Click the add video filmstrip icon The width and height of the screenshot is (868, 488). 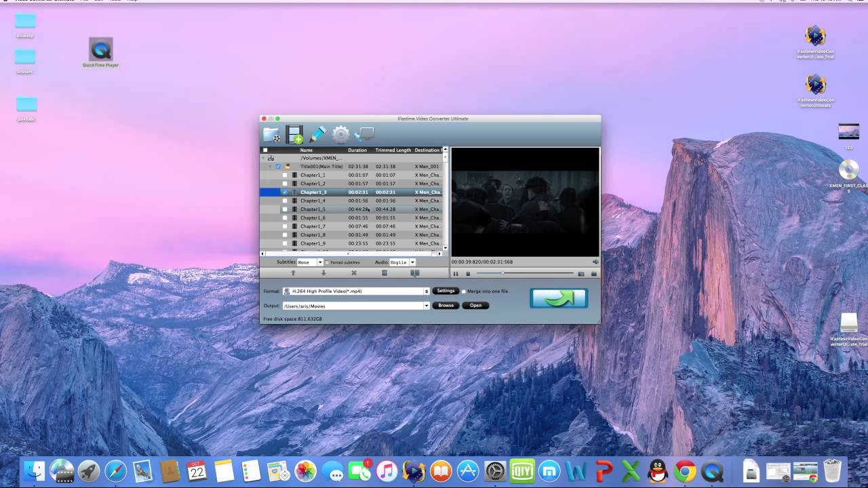[294, 134]
